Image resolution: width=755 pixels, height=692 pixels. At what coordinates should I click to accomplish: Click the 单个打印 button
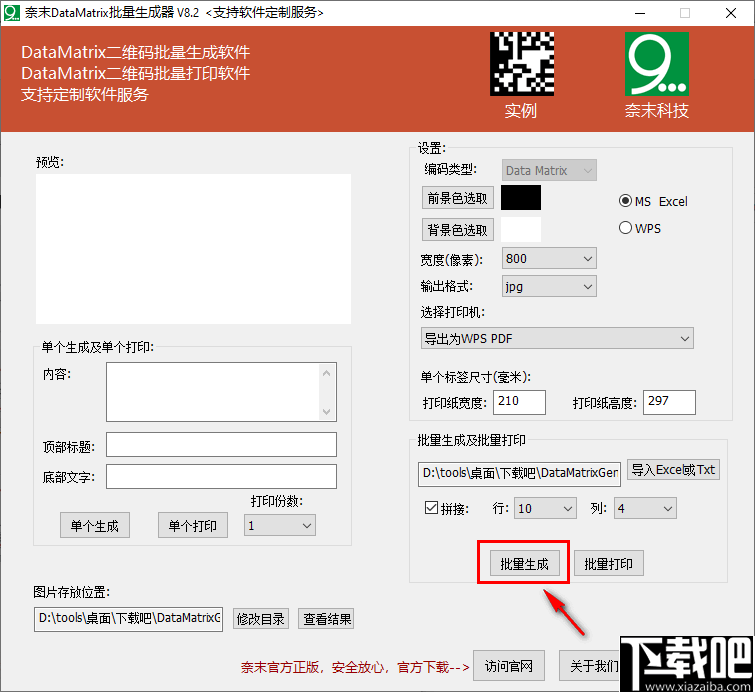pos(193,525)
